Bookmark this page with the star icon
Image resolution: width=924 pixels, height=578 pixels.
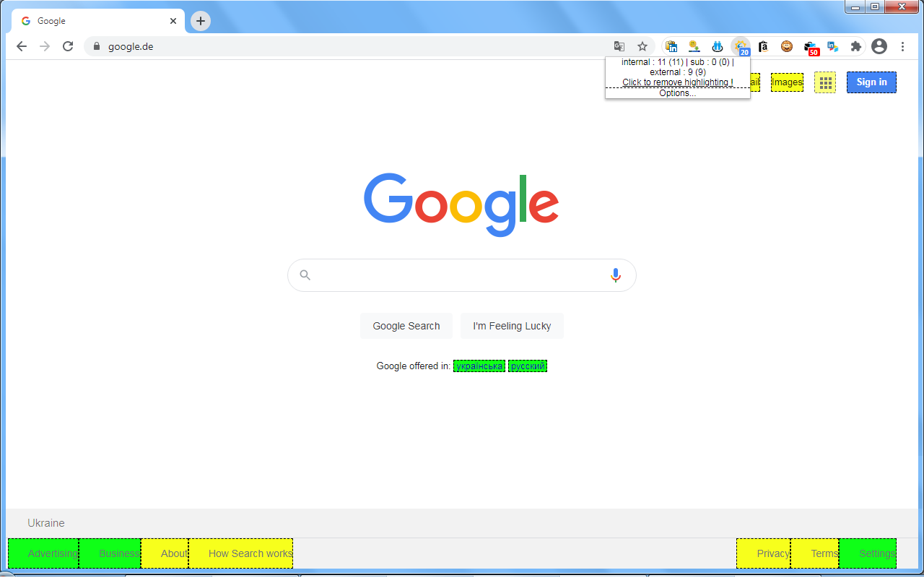click(x=642, y=46)
